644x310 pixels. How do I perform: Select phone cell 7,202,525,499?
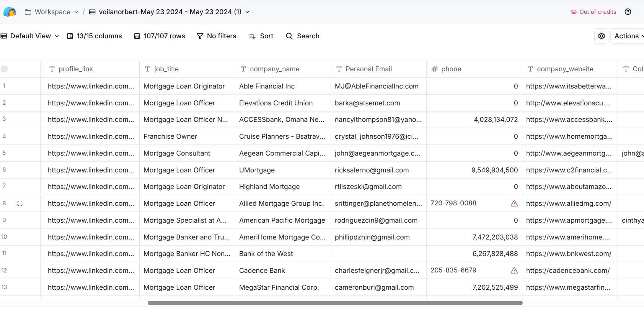[x=474, y=287]
